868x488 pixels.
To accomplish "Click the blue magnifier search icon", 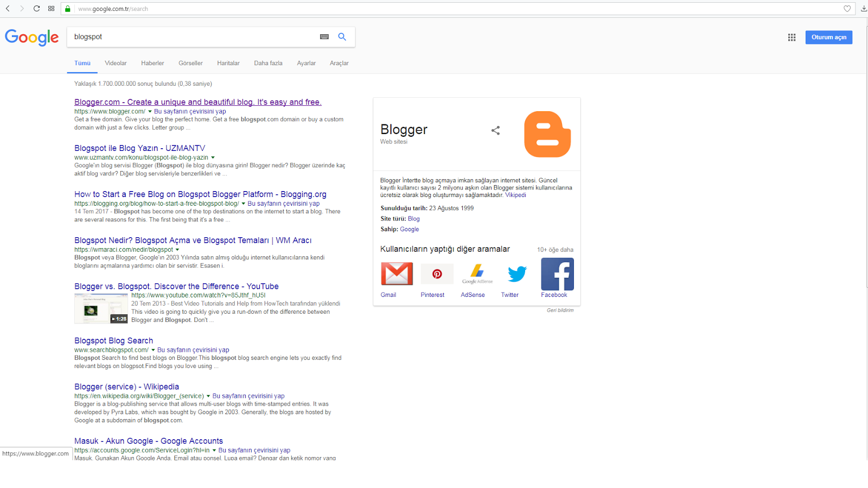I will pyautogui.click(x=342, y=37).
